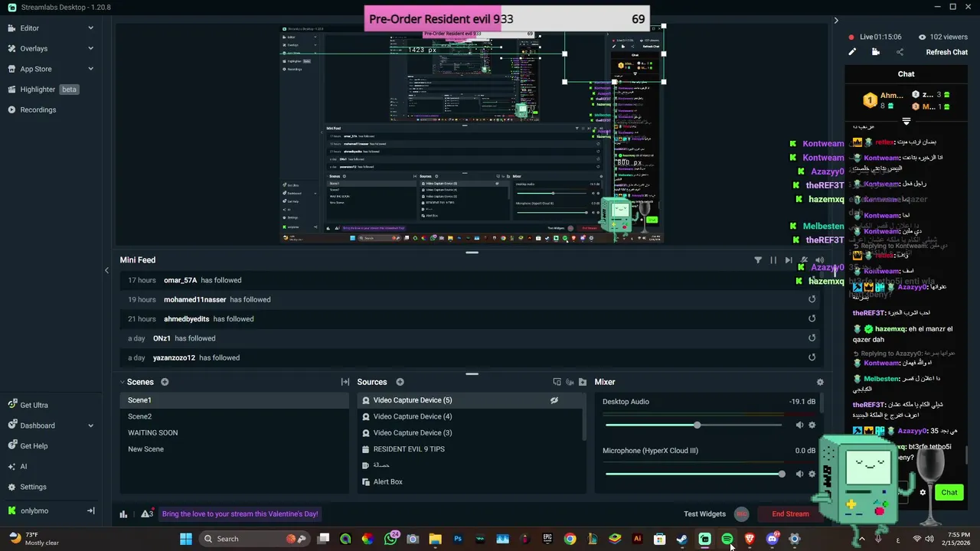The image size is (980, 551).
Task: Open Desktop Audio source settings gear
Action: 812,425
